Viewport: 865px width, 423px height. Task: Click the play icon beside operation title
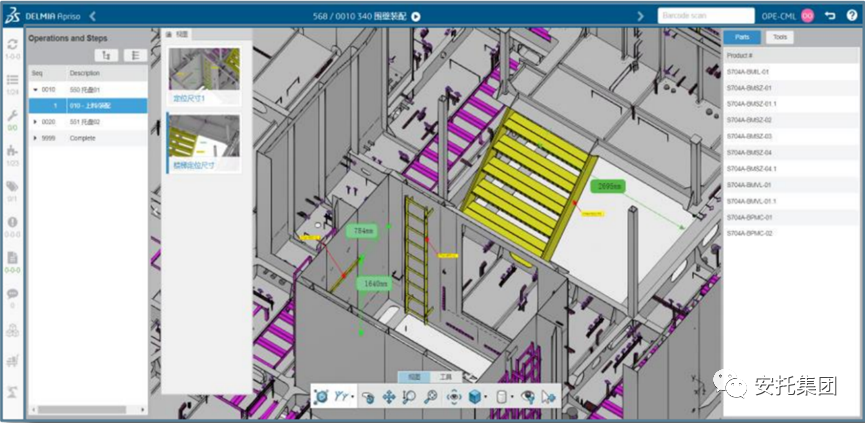pos(416,15)
